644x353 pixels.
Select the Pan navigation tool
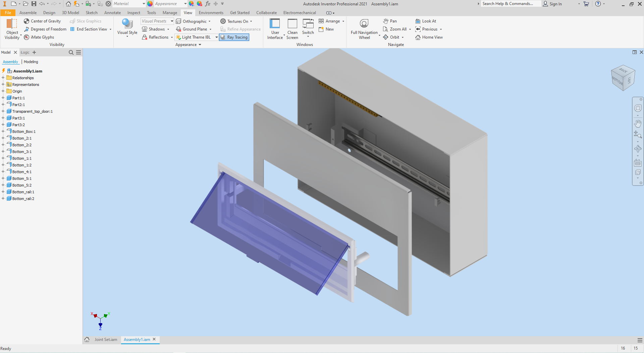pyautogui.click(x=390, y=21)
